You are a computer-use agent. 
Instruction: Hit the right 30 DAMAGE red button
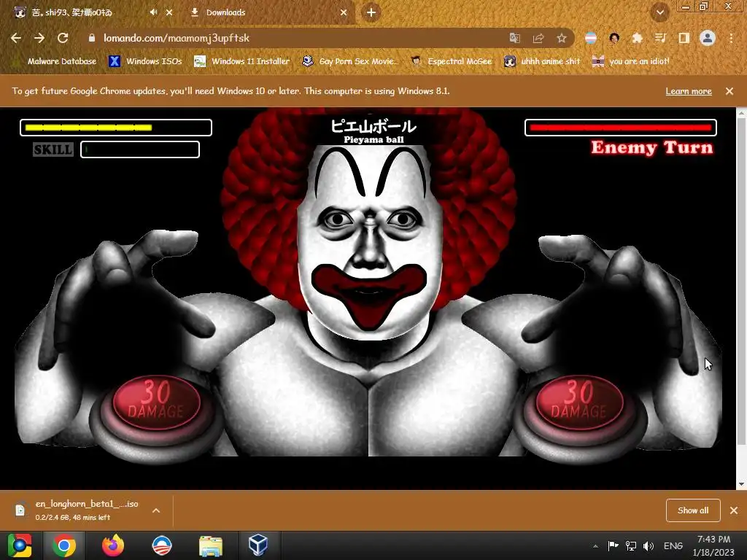pos(579,402)
